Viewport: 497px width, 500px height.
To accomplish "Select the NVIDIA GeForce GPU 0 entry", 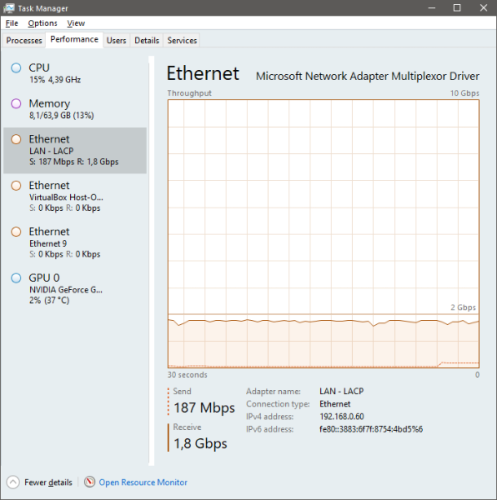I will coord(75,289).
